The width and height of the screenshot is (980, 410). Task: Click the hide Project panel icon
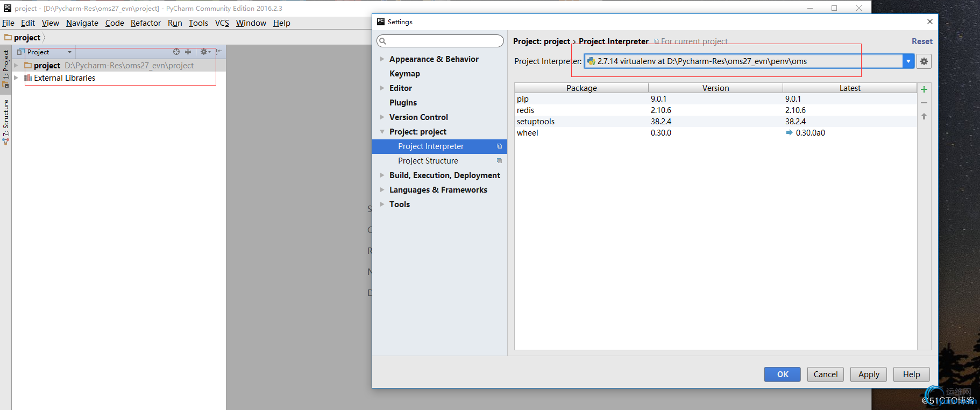click(x=219, y=52)
